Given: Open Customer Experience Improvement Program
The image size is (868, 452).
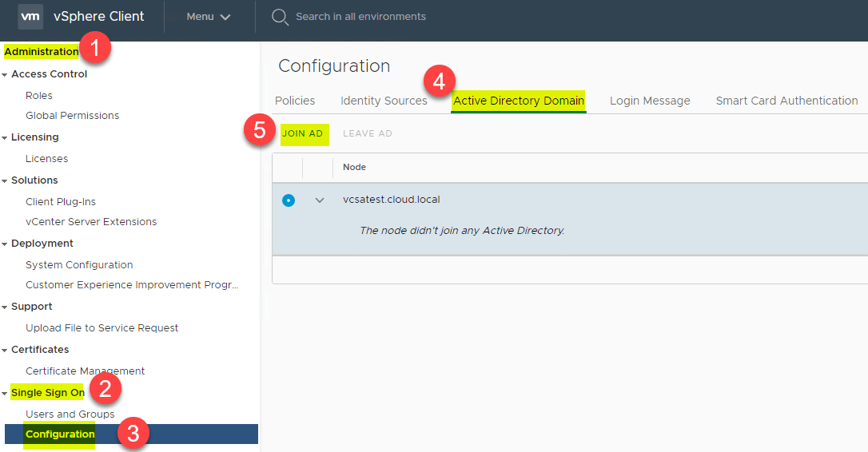Looking at the screenshot, I should [132, 285].
